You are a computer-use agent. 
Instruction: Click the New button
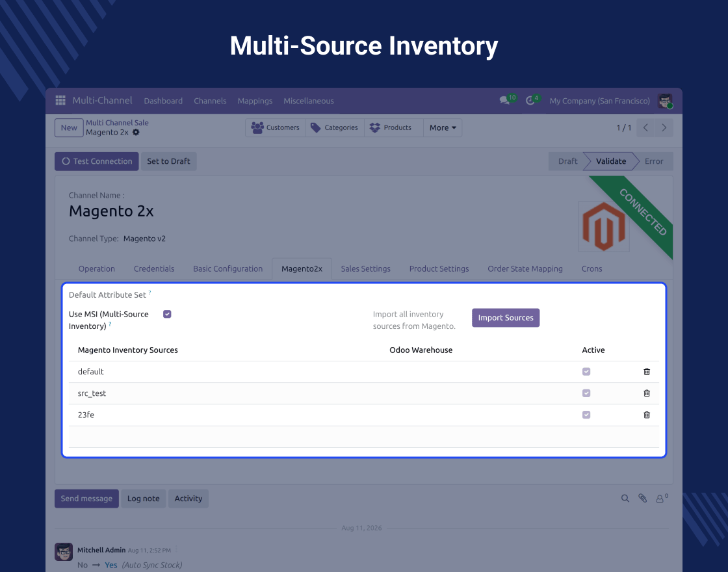[69, 127]
